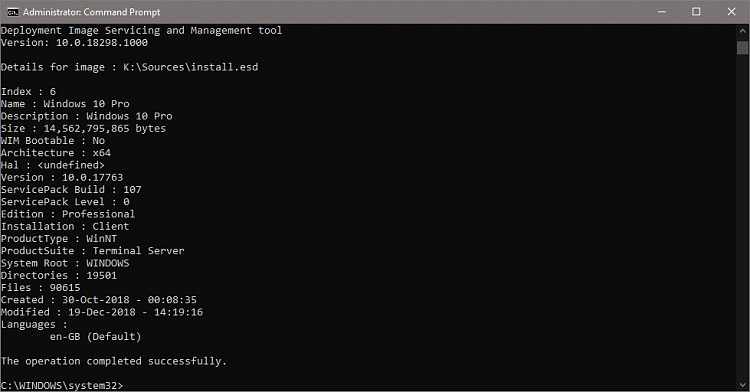The height and width of the screenshot is (392, 750).
Task: Click the scrollbar down arrow
Action: [742, 385]
